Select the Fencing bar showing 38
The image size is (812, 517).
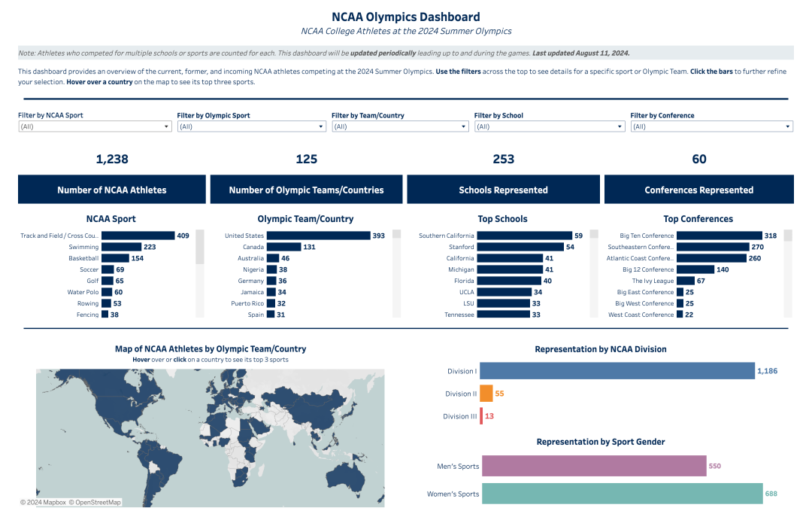(x=105, y=315)
